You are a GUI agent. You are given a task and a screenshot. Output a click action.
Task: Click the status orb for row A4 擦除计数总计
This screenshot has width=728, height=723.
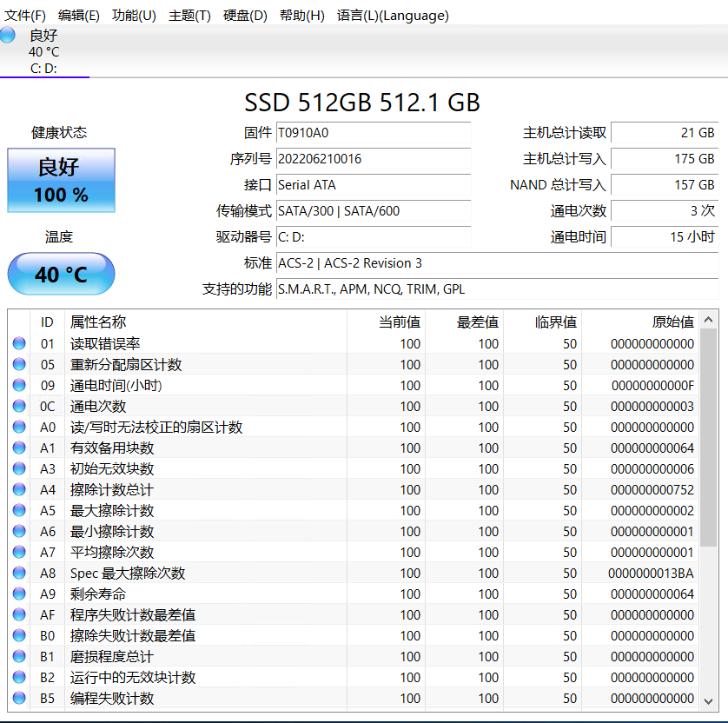tap(19, 489)
